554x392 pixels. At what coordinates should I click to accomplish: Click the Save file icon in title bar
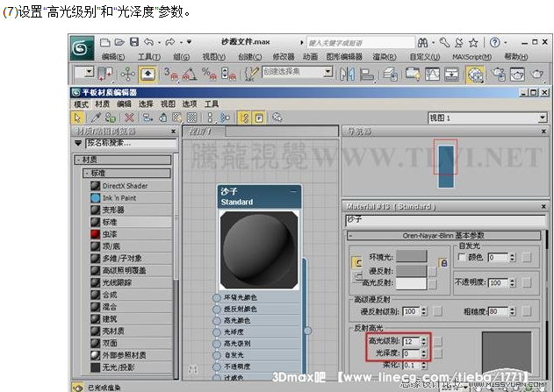(134, 41)
